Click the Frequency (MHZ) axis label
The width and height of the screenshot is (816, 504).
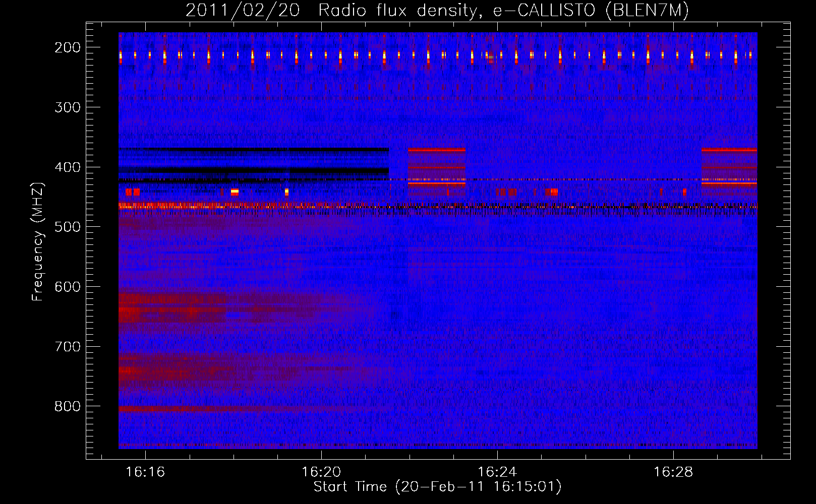(38, 241)
